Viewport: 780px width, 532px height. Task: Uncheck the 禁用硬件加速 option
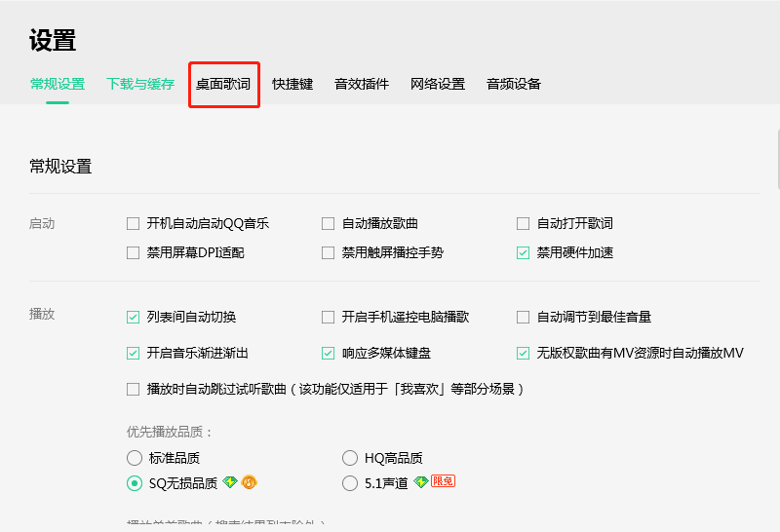[524, 252]
